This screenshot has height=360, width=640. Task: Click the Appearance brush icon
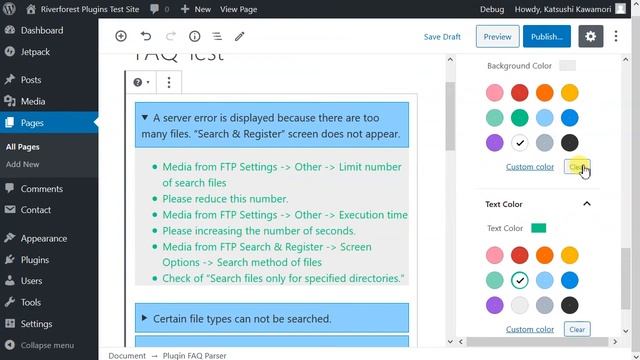[10, 238]
